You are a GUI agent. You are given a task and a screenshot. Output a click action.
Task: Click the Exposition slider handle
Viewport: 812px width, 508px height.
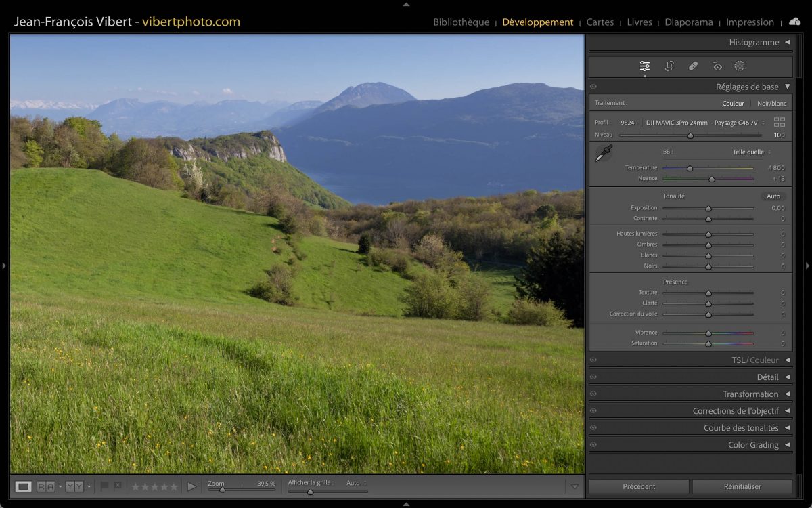(x=708, y=209)
